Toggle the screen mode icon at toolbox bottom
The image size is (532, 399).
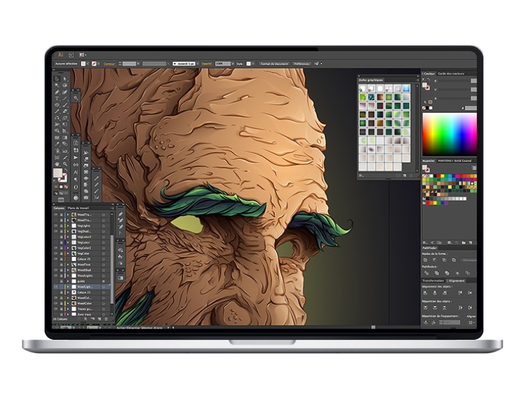coord(61,200)
